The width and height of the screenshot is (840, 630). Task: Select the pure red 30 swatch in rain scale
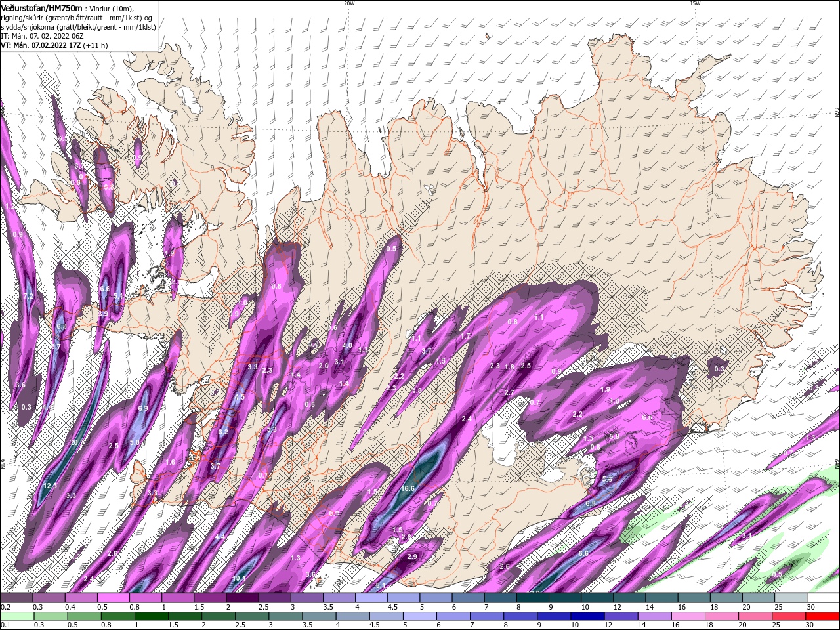[822, 616]
